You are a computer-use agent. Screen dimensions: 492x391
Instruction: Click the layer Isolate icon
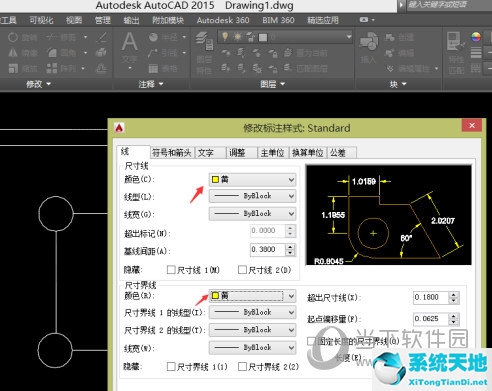[x=241, y=53]
